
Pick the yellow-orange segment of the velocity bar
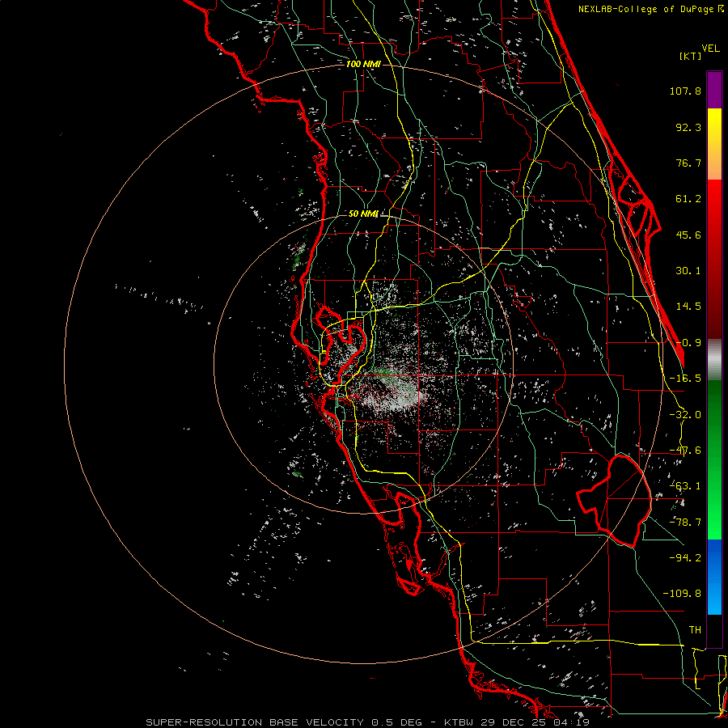coord(714,144)
